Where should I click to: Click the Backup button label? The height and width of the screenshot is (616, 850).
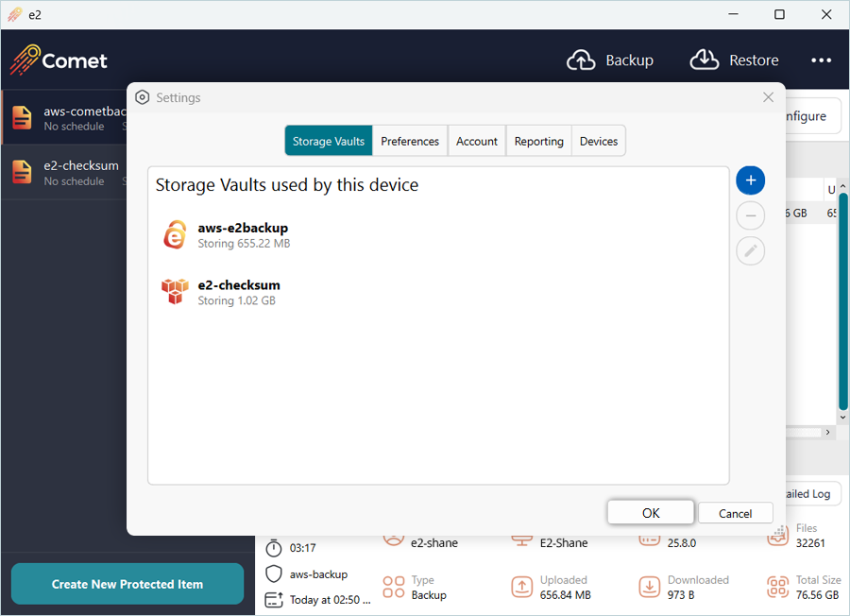coord(629,60)
